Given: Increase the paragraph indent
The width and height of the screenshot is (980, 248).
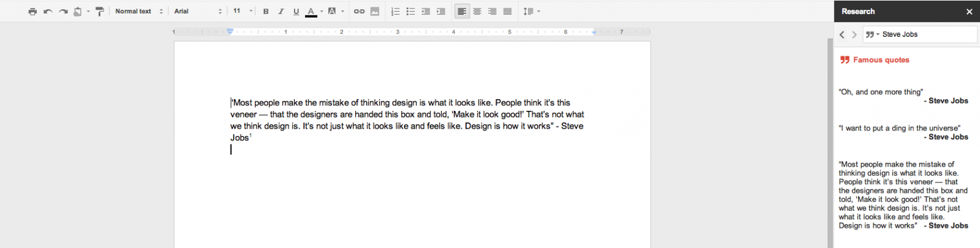Looking at the screenshot, I should point(441,12).
